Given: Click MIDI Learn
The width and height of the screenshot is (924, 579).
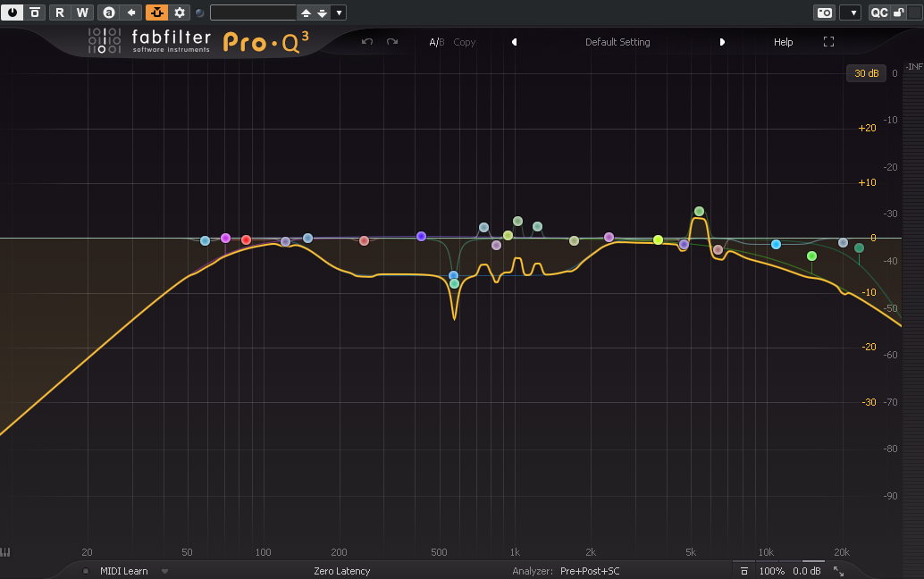Looking at the screenshot, I should click(x=123, y=571).
